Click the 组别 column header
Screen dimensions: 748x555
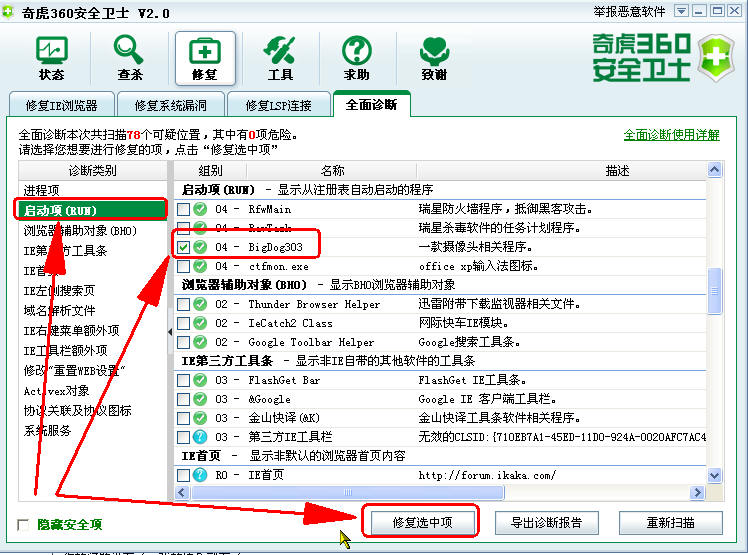[210, 170]
